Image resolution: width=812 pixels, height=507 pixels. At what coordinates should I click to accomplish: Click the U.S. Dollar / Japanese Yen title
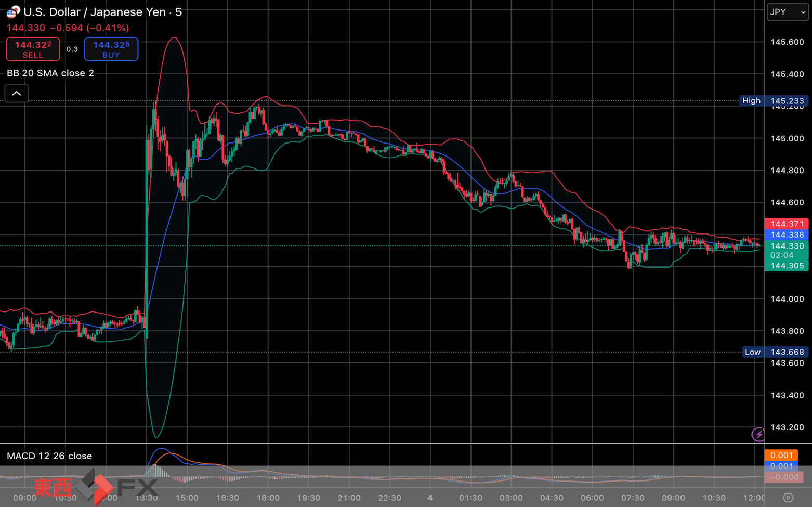pyautogui.click(x=95, y=12)
